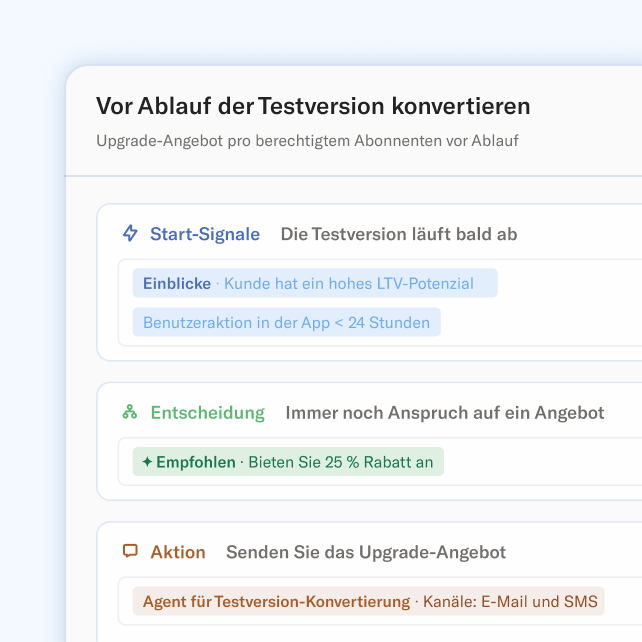This screenshot has width=642, height=642.
Task: Click text 'Senden Sie das Upgrade-Angebot'
Action: point(366,552)
